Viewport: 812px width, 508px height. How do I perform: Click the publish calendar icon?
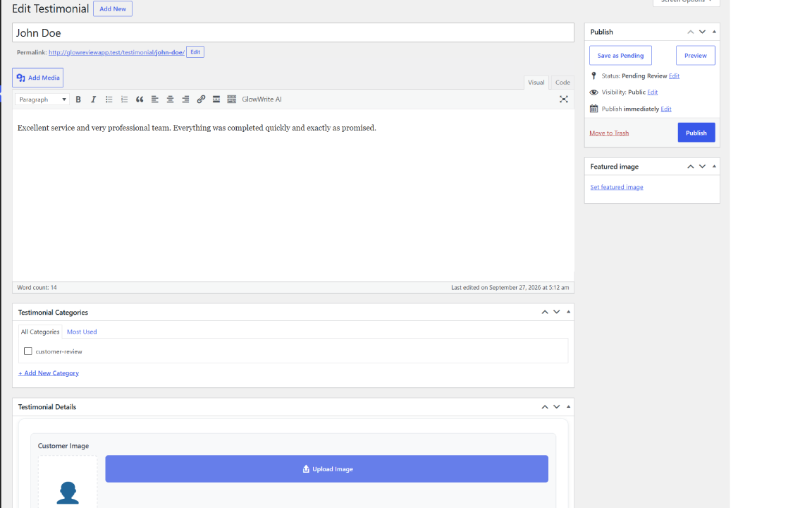594,109
